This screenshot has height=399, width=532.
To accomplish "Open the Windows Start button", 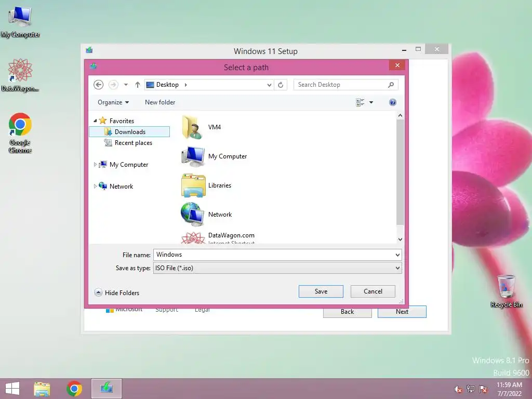I will coord(12,389).
